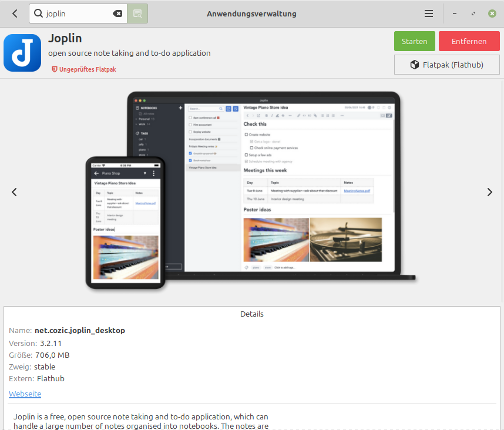Launch Joplin with the Starten button
The height and width of the screenshot is (430, 504).
(x=414, y=41)
